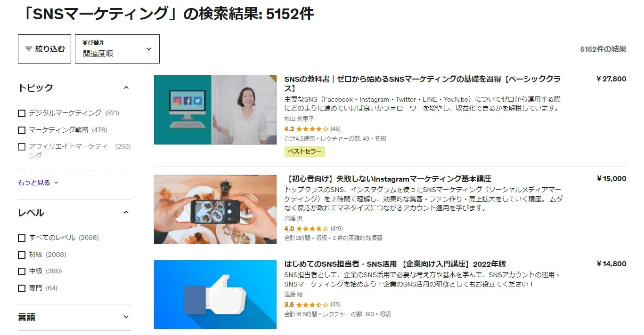Image resolution: width=644 pixels, height=335 pixels.
Task: Open the Instagram marketing course thumbnail with phone
Action: pyautogui.click(x=215, y=209)
